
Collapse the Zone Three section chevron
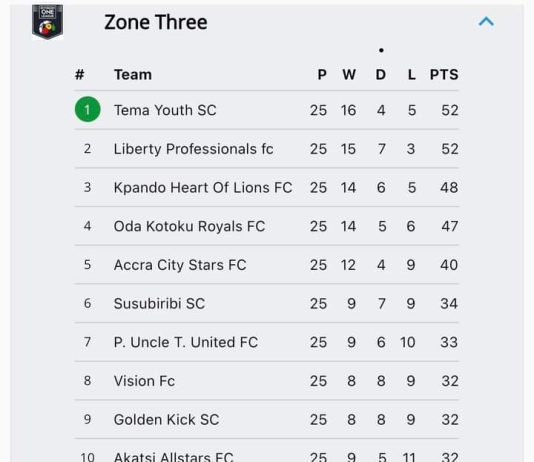click(x=486, y=22)
